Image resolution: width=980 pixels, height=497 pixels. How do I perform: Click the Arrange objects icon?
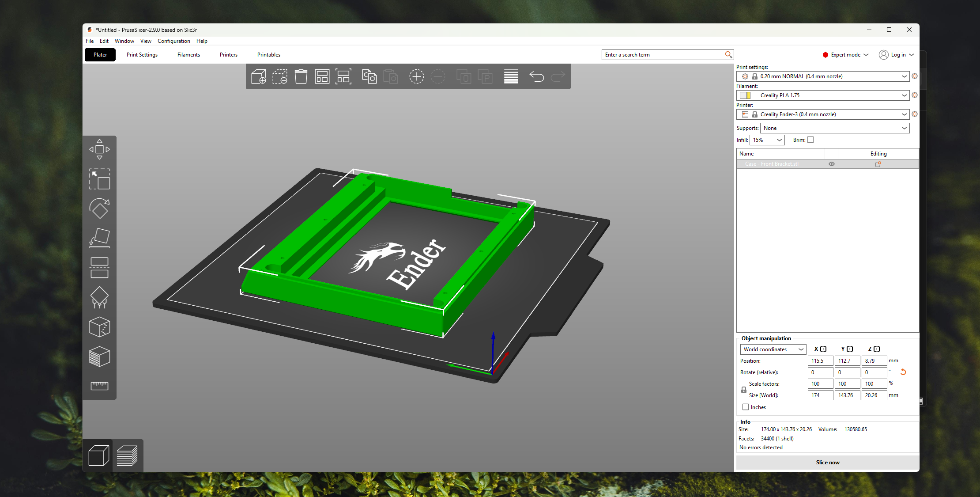pos(322,76)
